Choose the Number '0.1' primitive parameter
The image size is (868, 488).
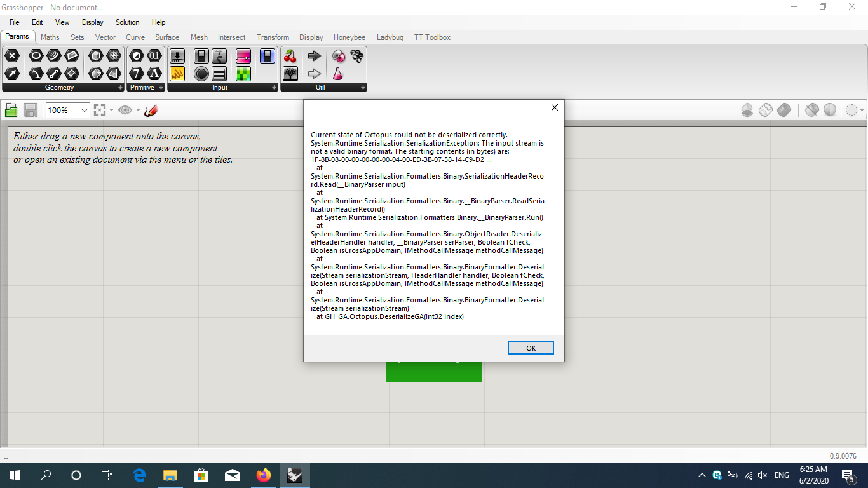point(154,56)
